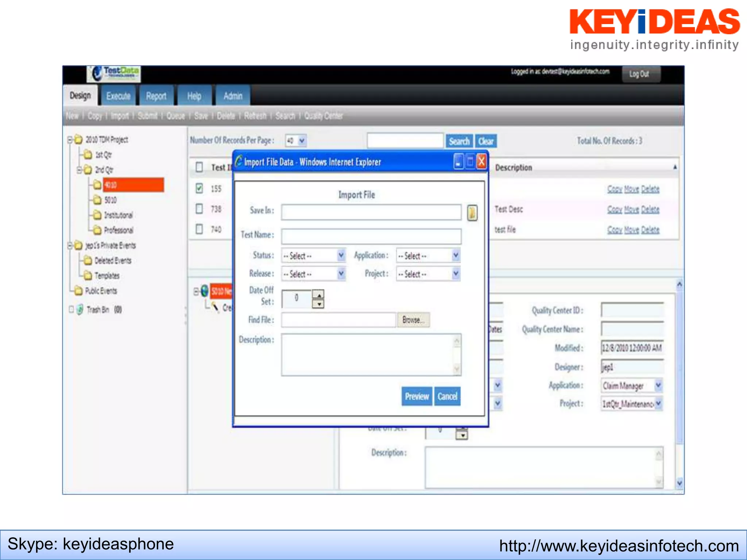The image size is (747, 560).
Task: Click the New toolbar command
Action: [72, 116]
